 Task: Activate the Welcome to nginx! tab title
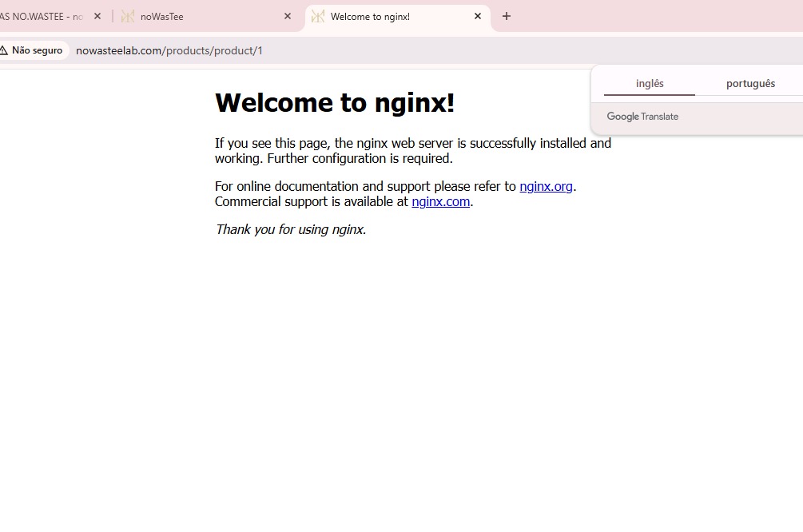pos(370,16)
